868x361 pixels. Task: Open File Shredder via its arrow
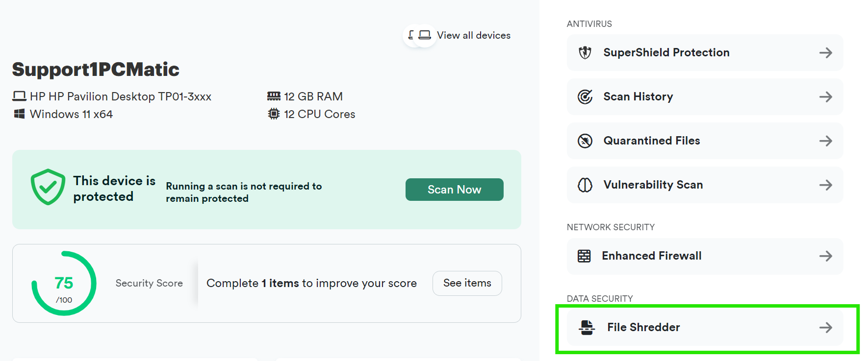(x=826, y=327)
